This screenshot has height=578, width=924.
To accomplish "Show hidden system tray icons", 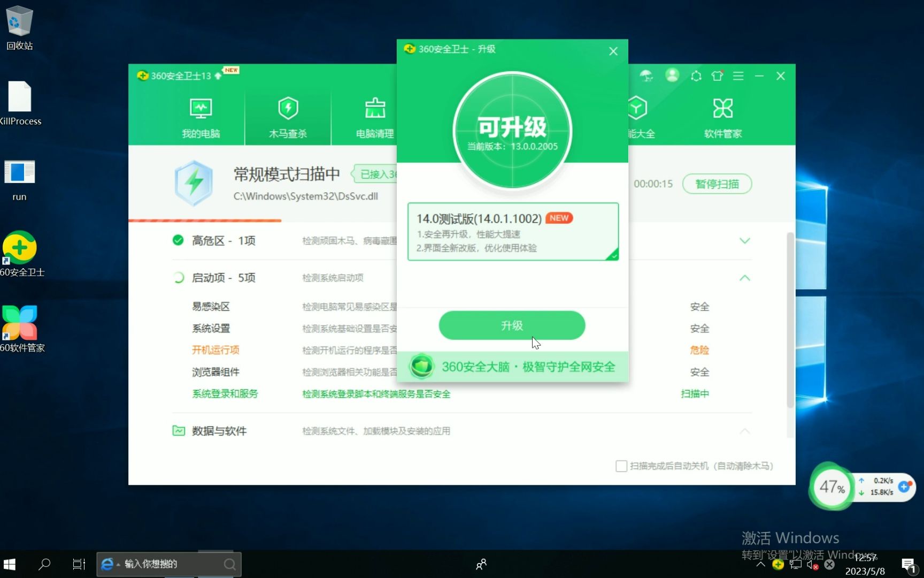I will click(x=761, y=564).
